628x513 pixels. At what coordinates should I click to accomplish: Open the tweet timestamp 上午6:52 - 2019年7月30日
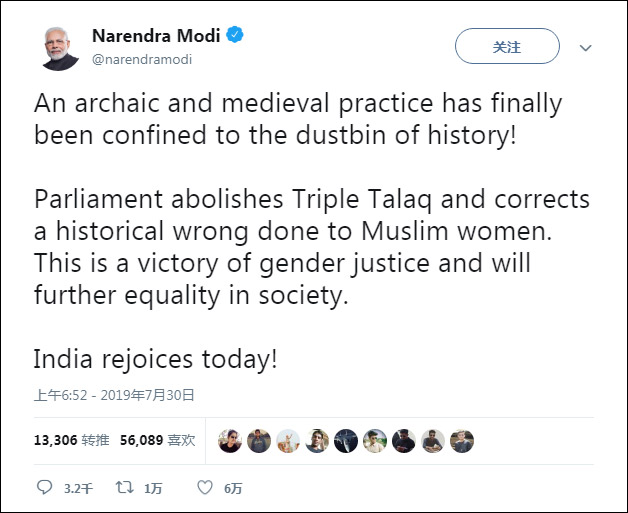point(114,395)
